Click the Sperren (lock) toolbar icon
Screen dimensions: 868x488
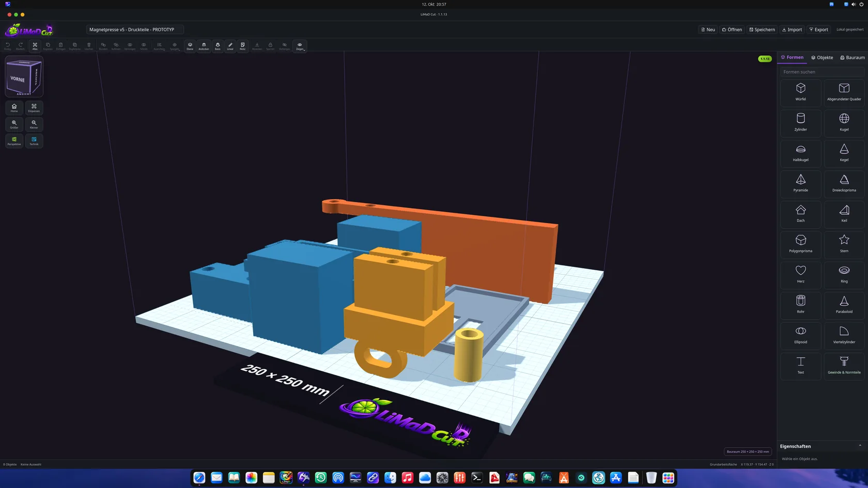coord(270,46)
